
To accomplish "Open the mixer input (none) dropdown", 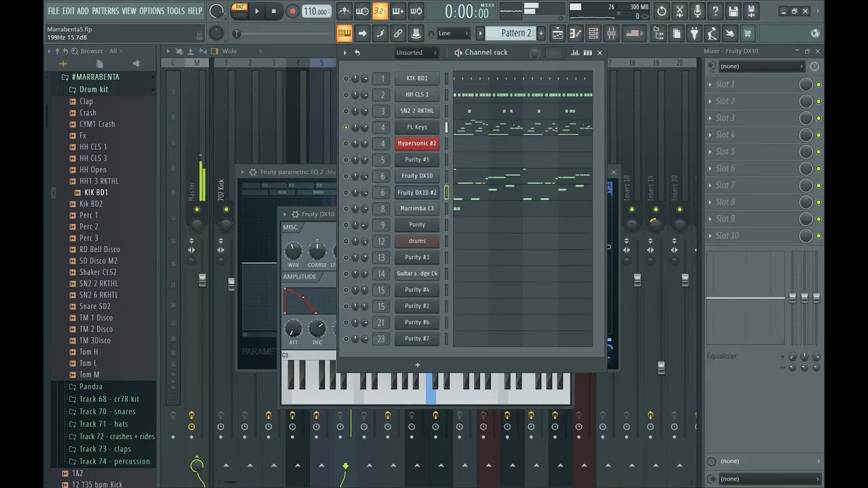I will (x=762, y=66).
